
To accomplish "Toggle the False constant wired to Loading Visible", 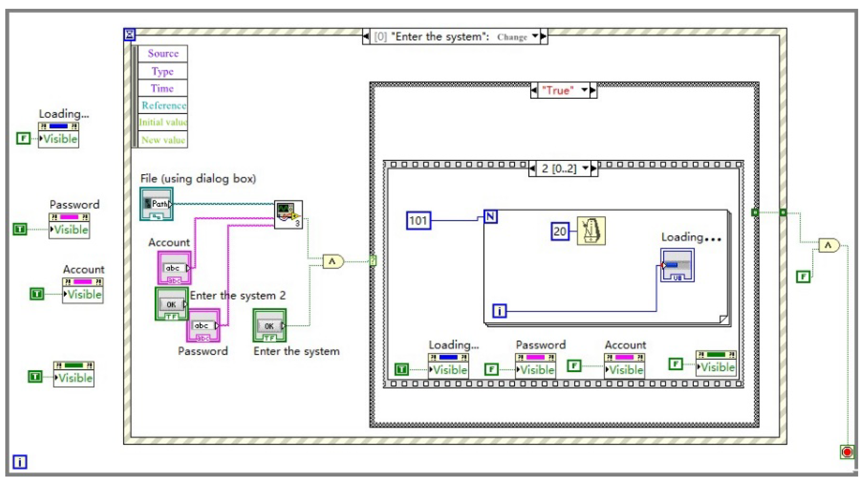I will [x=23, y=138].
